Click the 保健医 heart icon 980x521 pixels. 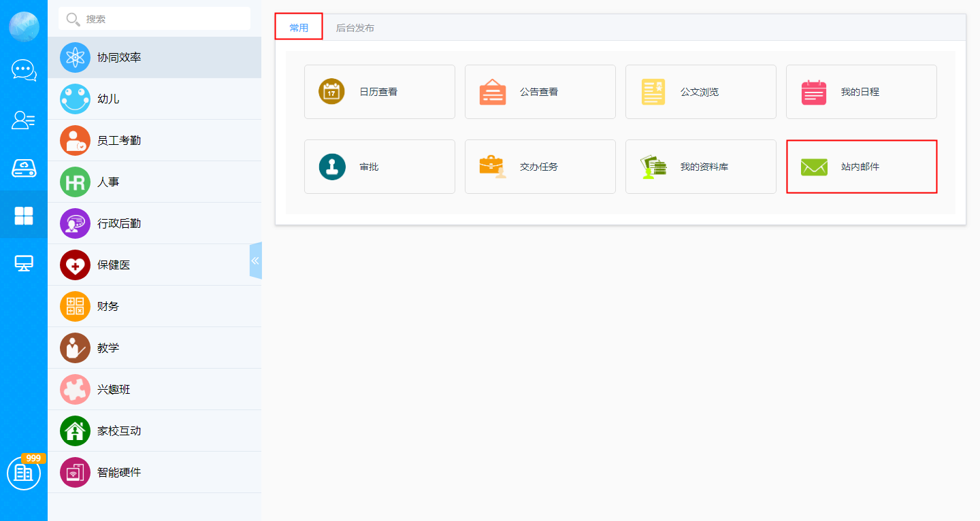[75, 265]
